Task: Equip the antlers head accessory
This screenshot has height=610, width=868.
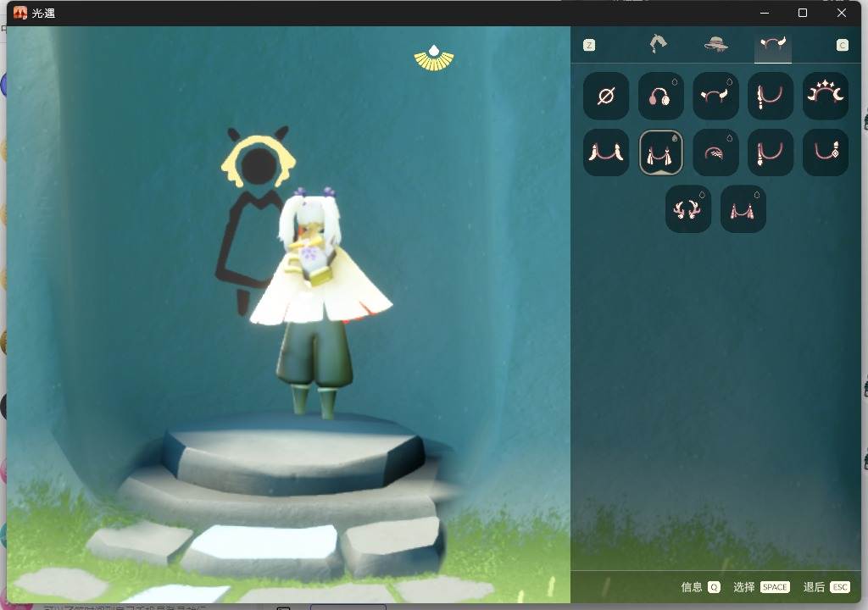Action: click(687, 208)
